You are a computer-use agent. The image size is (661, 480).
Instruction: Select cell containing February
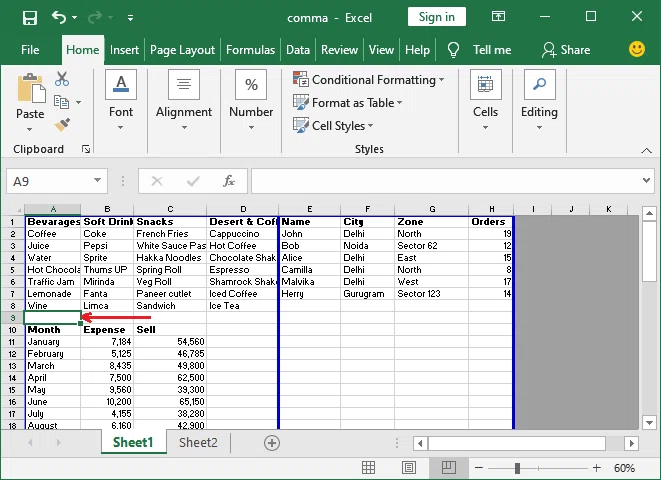point(53,354)
